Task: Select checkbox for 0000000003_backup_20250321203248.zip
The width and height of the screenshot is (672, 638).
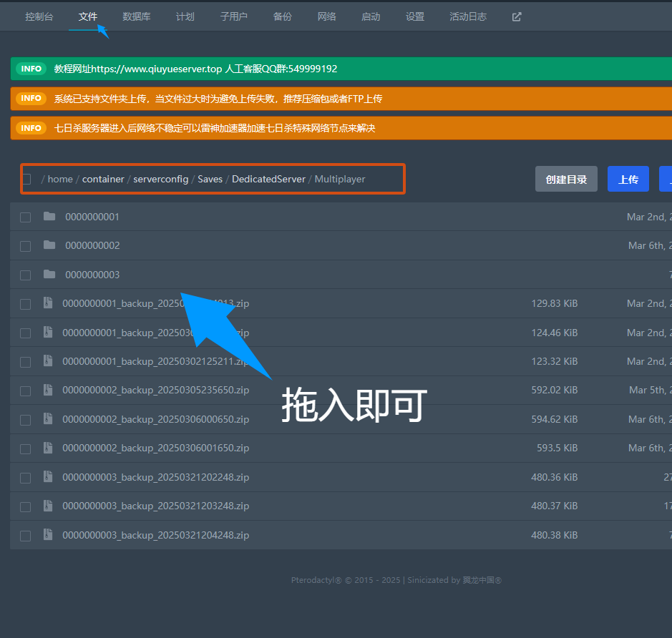Action: 26,506
